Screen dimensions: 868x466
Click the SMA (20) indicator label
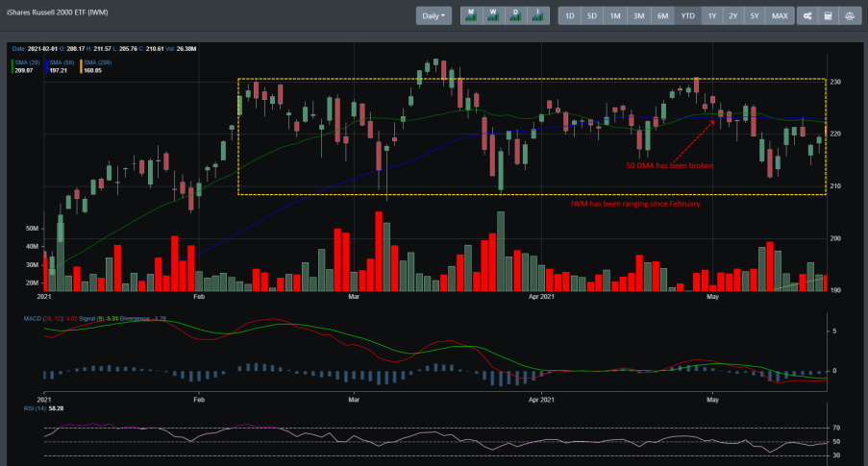point(27,62)
